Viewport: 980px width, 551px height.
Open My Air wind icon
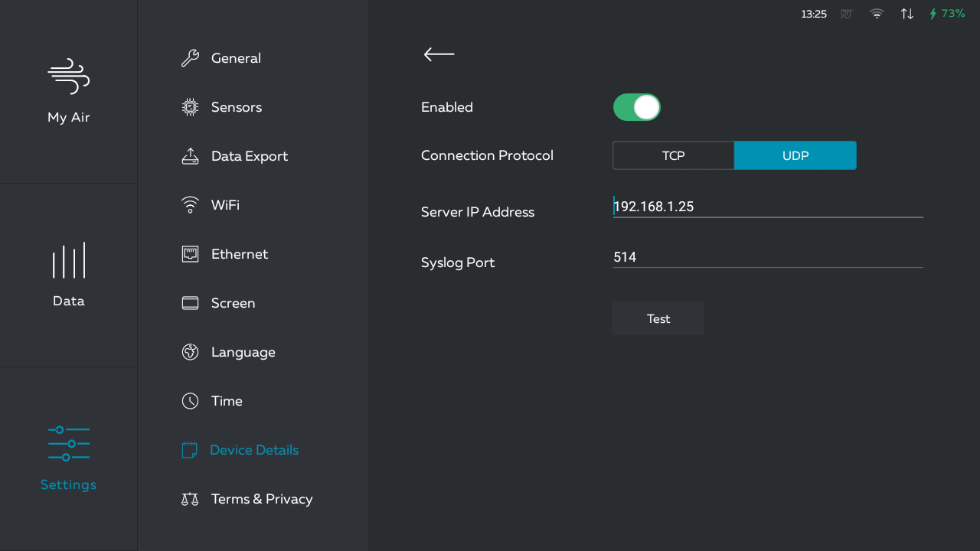tap(69, 77)
